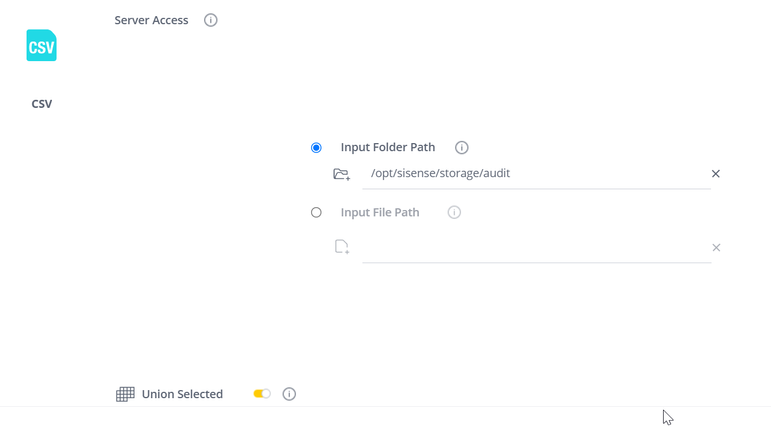The image size is (771, 427).
Task: Click the CSV label under the icon
Action: (42, 104)
